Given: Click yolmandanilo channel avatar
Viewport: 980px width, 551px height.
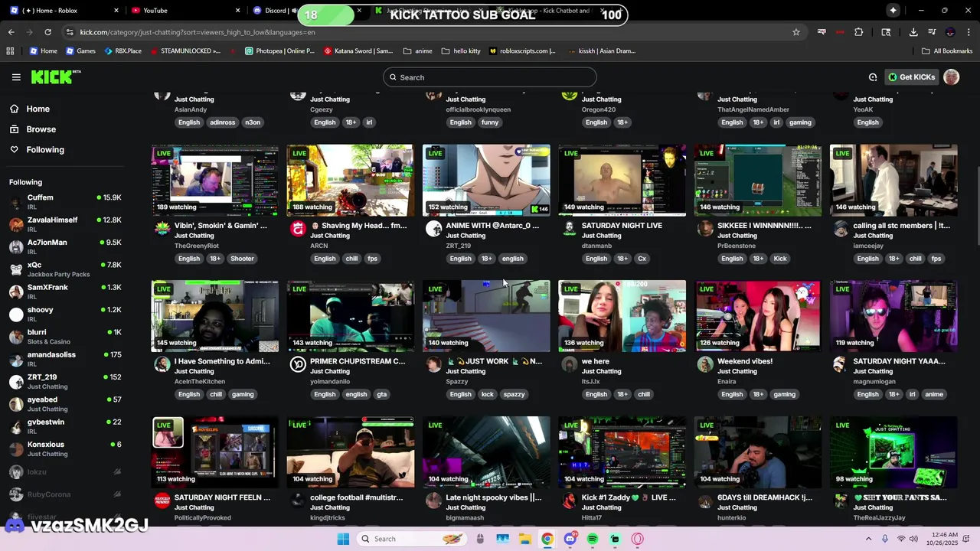Looking at the screenshot, I should pyautogui.click(x=298, y=364).
